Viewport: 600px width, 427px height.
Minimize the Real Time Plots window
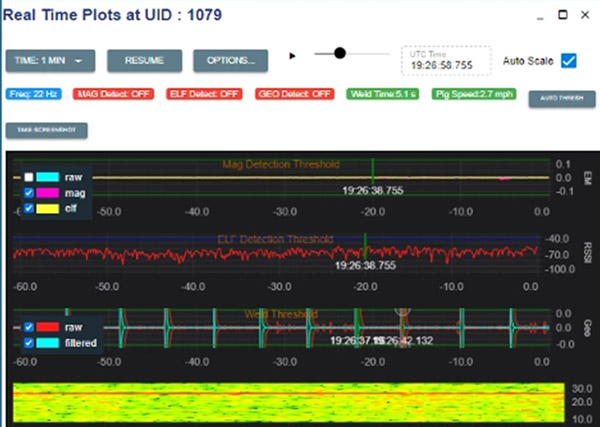[540, 18]
